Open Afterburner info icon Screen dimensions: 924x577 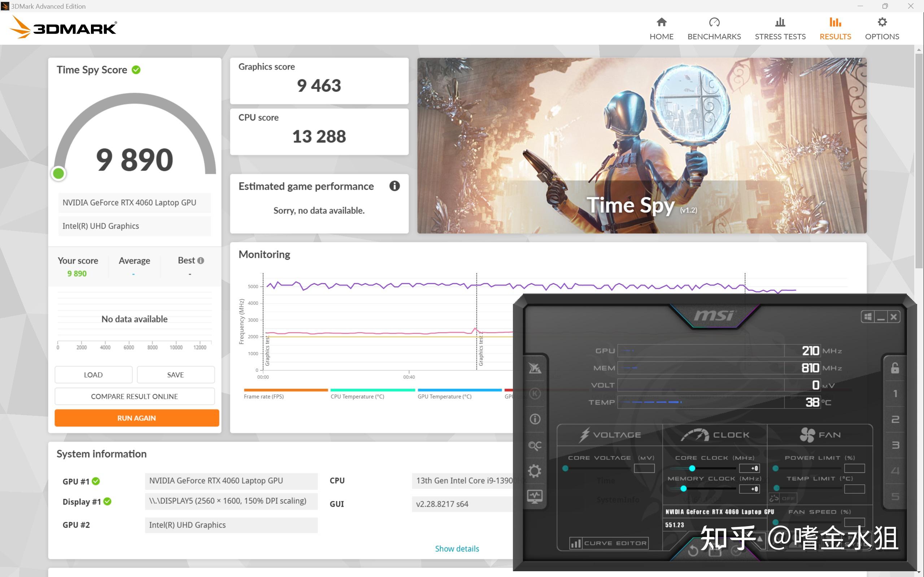(x=535, y=419)
